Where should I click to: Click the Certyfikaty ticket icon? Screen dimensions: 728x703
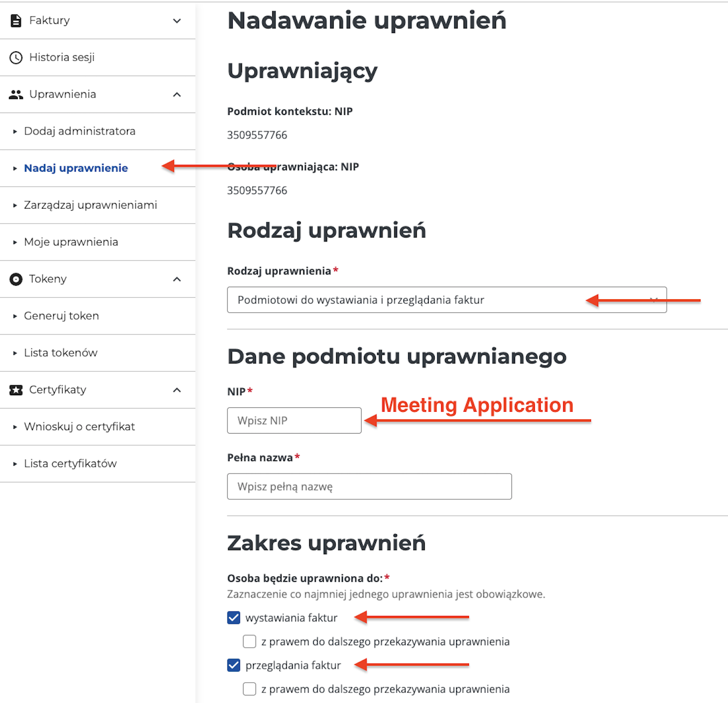(x=16, y=390)
